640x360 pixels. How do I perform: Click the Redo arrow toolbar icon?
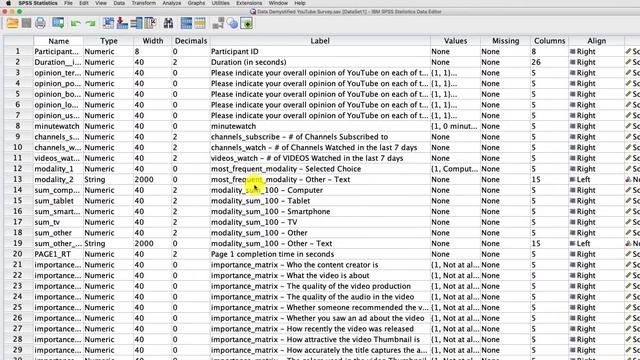pyautogui.click(x=91, y=24)
